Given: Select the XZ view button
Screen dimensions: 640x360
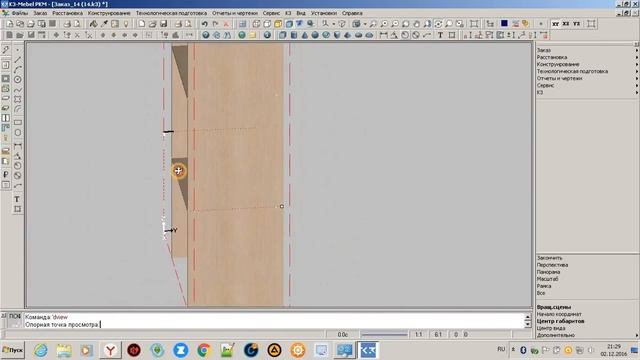Looking at the screenshot, I should click(566, 24).
